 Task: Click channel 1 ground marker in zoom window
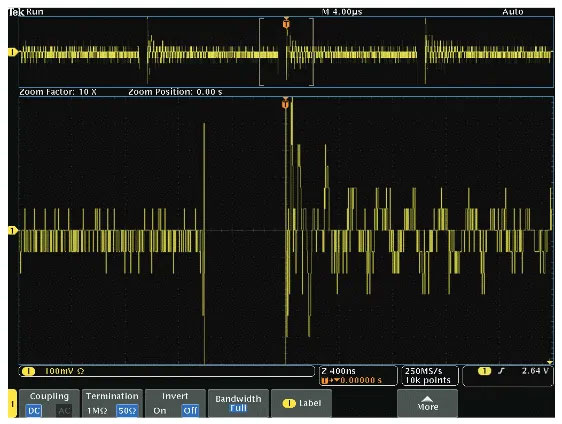point(13,230)
